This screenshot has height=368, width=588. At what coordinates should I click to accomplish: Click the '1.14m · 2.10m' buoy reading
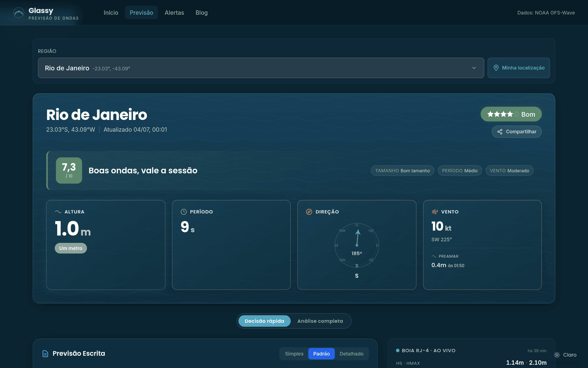pos(526,363)
